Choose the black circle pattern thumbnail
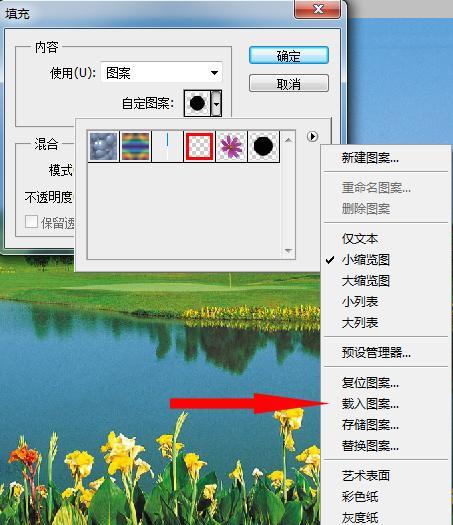The height and width of the screenshot is (525, 453). 263,146
